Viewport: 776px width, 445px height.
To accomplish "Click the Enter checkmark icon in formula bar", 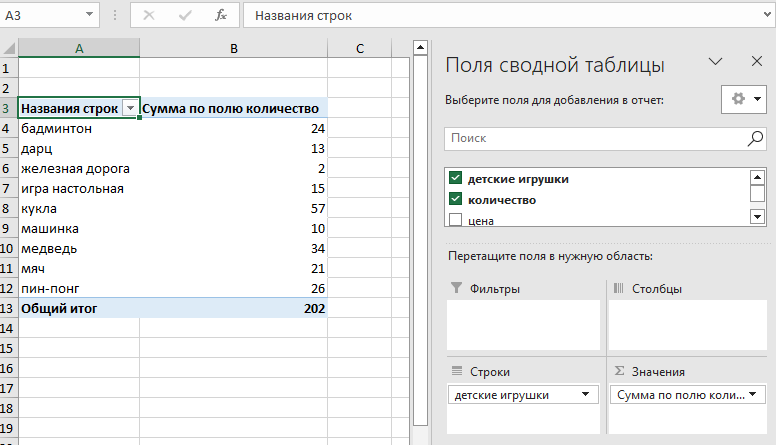I will point(185,16).
